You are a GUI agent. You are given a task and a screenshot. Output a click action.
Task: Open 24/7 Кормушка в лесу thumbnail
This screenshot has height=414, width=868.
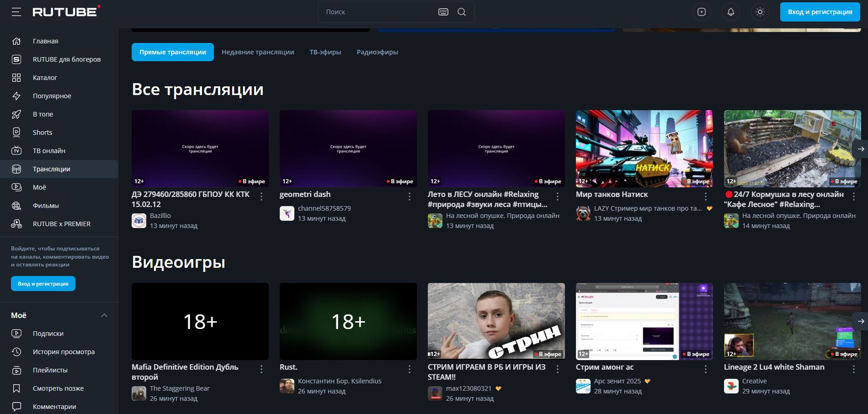[793, 149]
